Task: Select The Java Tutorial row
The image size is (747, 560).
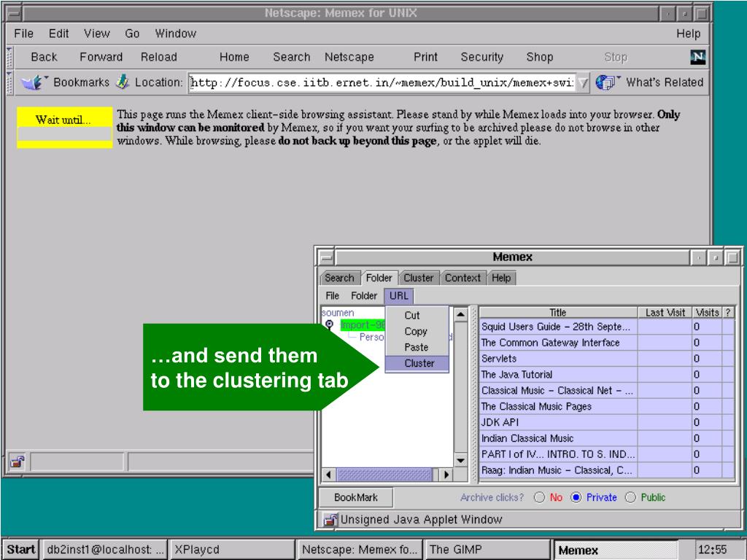Action: (x=606, y=375)
